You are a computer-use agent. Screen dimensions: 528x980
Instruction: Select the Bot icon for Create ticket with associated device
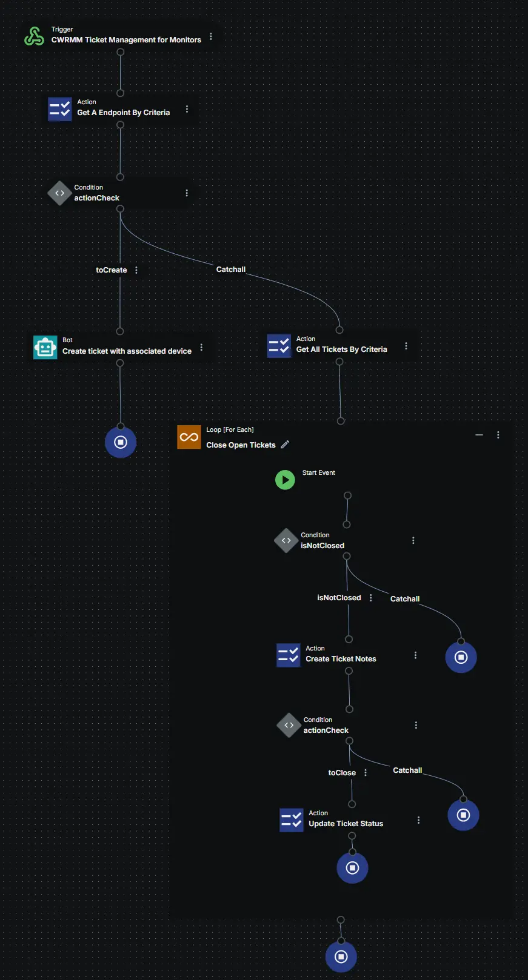pyautogui.click(x=45, y=347)
